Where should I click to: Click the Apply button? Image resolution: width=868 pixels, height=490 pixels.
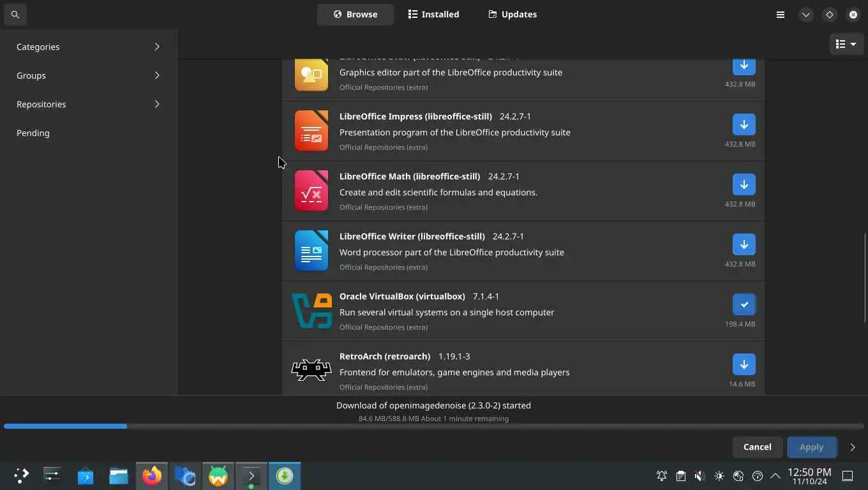[x=811, y=447]
